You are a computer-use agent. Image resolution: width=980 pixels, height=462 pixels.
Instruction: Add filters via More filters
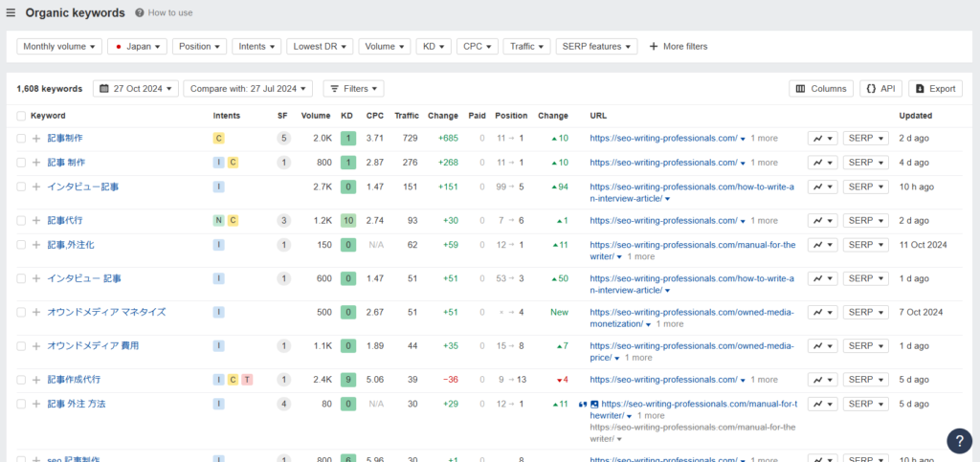point(679,46)
